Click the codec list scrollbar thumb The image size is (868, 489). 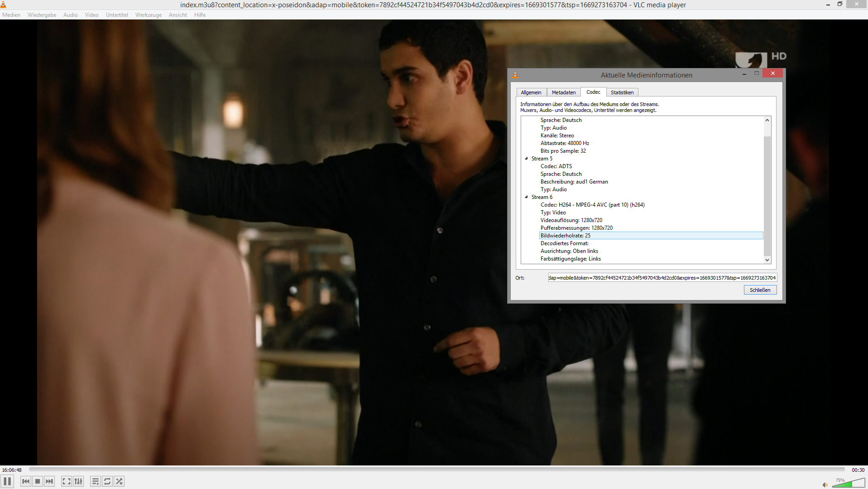click(767, 196)
